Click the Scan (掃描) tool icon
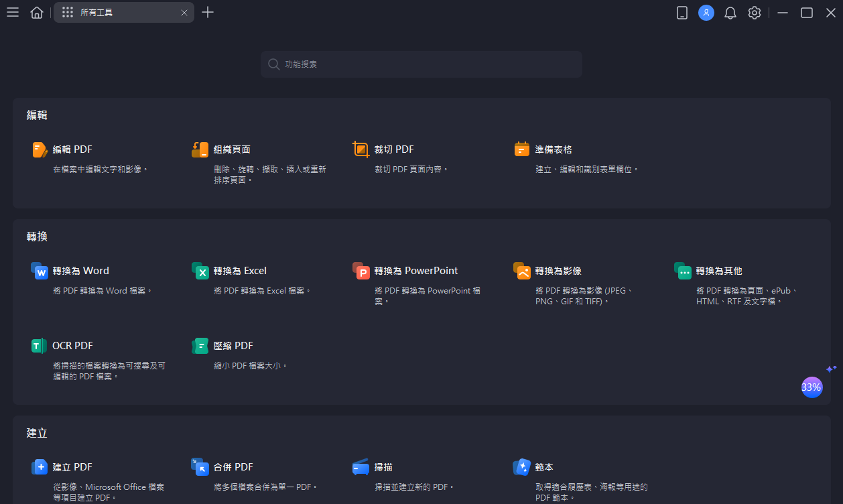The height and width of the screenshot is (504, 843). point(361,467)
